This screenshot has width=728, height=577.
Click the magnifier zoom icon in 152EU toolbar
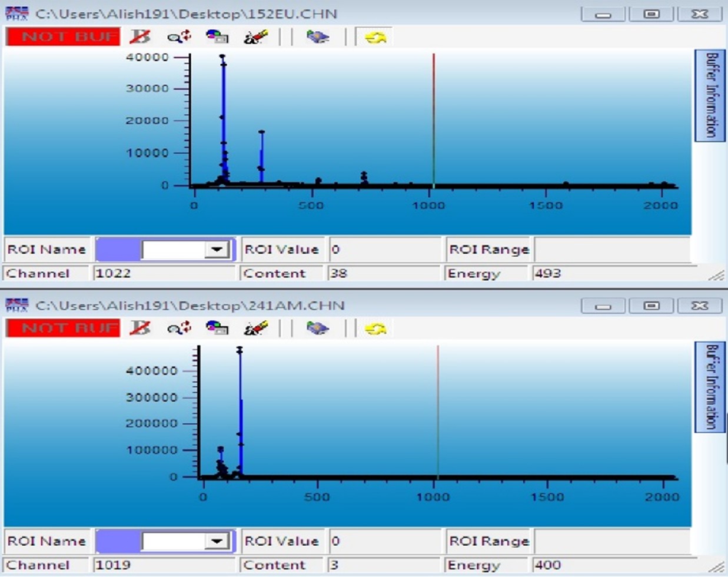coord(178,37)
